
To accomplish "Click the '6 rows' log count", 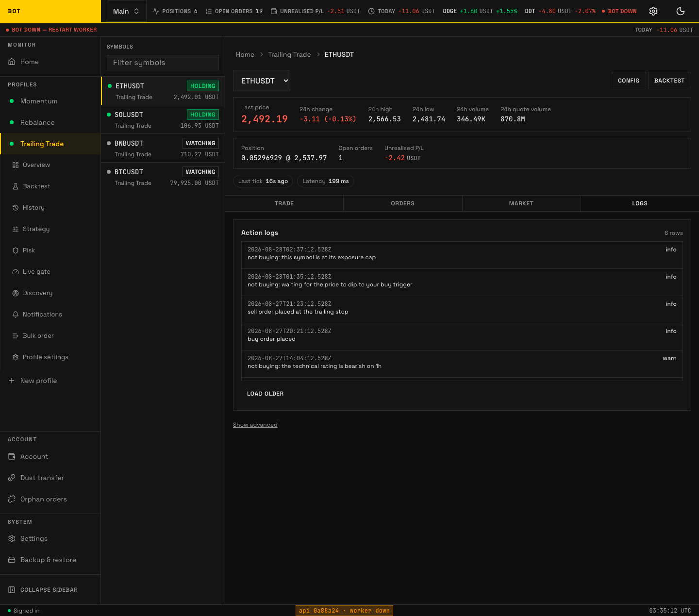I will point(674,233).
